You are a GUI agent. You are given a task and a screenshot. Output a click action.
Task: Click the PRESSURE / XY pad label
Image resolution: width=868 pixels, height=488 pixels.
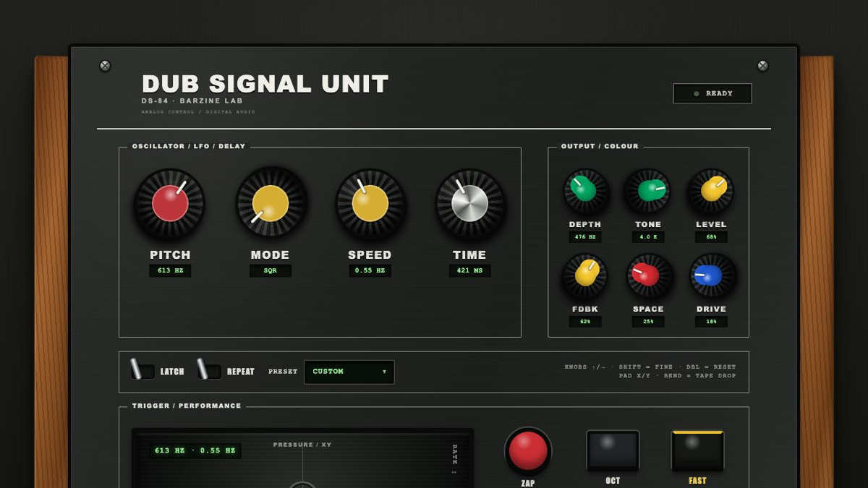tap(302, 445)
